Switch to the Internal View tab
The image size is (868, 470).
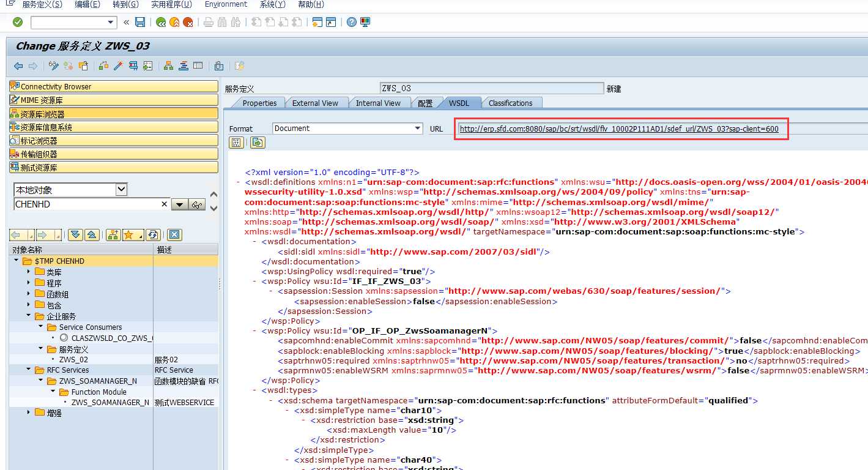point(378,103)
